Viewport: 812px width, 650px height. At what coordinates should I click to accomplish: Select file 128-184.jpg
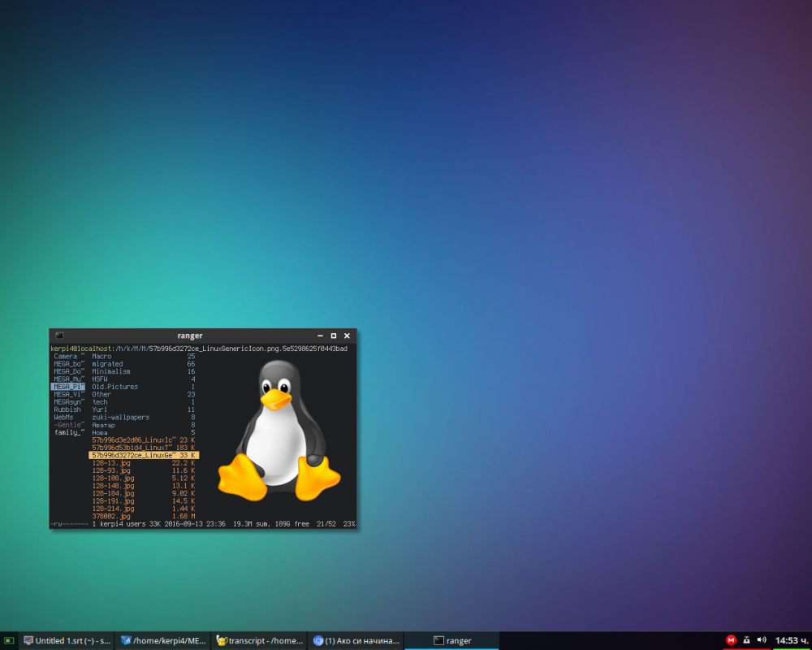pyautogui.click(x=144, y=493)
